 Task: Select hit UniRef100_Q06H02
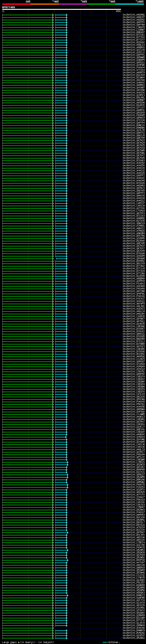click(x=133, y=82)
